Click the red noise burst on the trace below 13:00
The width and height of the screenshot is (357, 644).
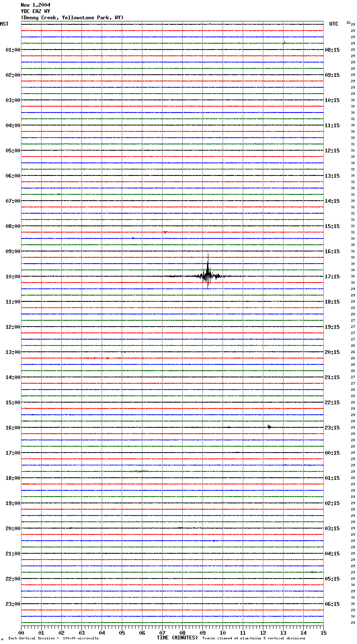coord(97,358)
